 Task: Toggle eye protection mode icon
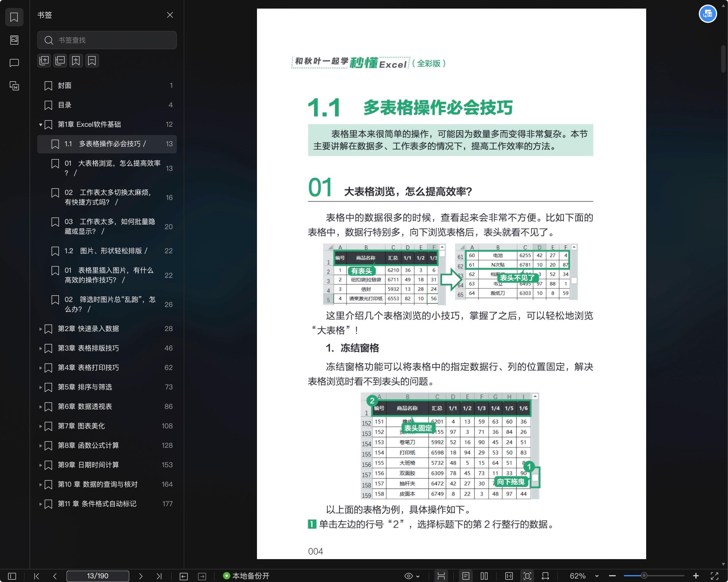409,576
